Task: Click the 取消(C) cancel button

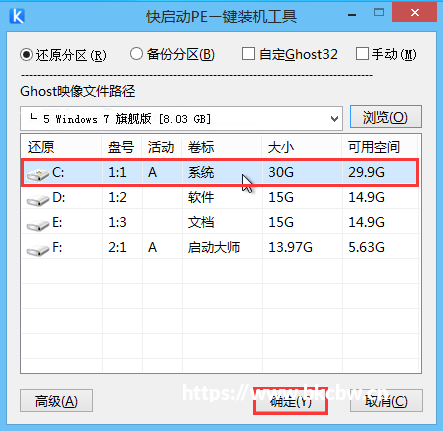Action: 386,401
